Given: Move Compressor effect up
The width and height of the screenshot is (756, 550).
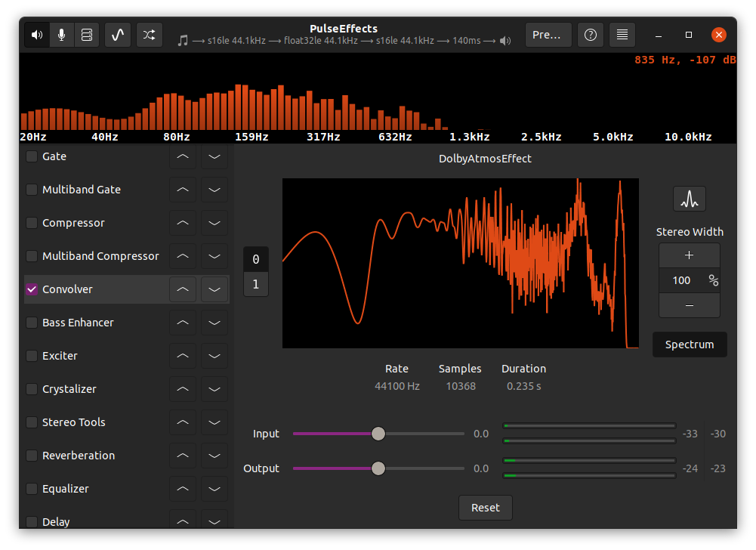Looking at the screenshot, I should point(183,223).
